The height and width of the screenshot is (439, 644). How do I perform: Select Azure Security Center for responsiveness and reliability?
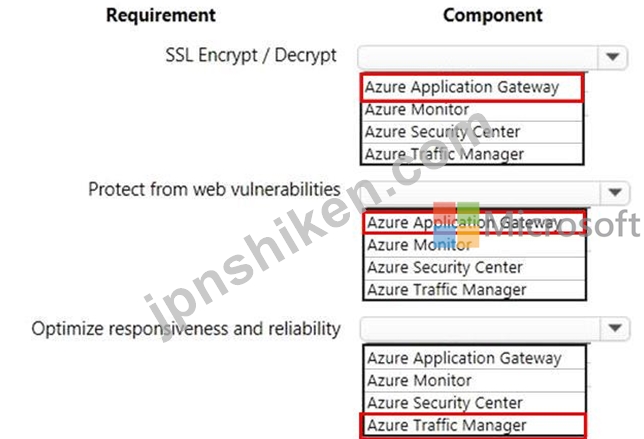click(474, 403)
